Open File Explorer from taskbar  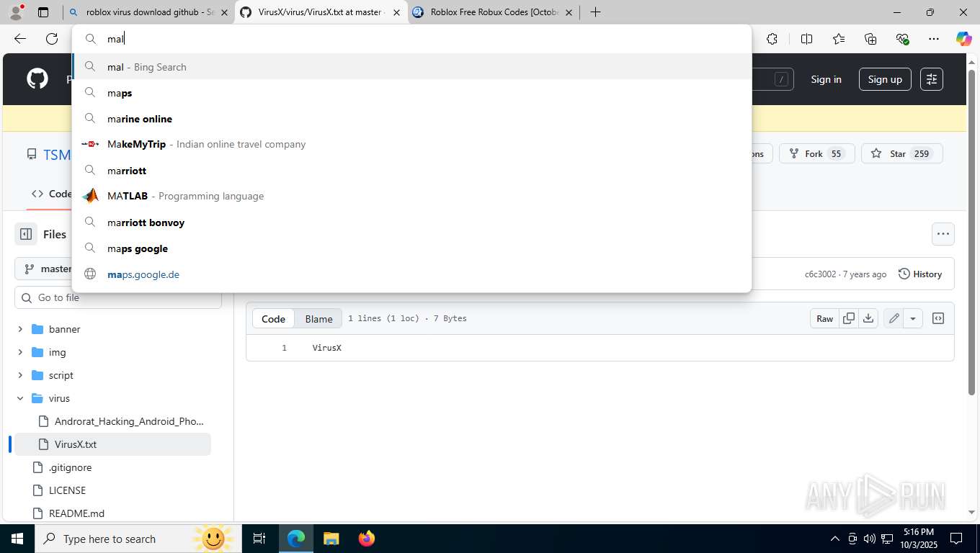pos(331,539)
